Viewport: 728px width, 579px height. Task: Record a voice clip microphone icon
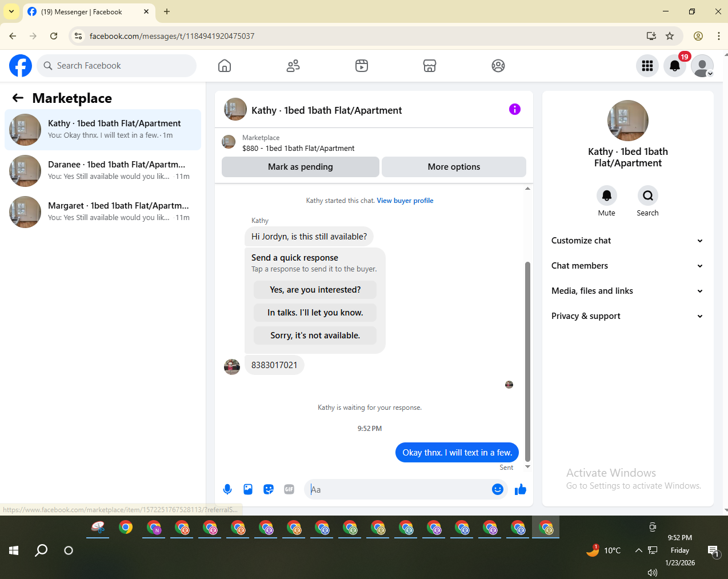[227, 489]
